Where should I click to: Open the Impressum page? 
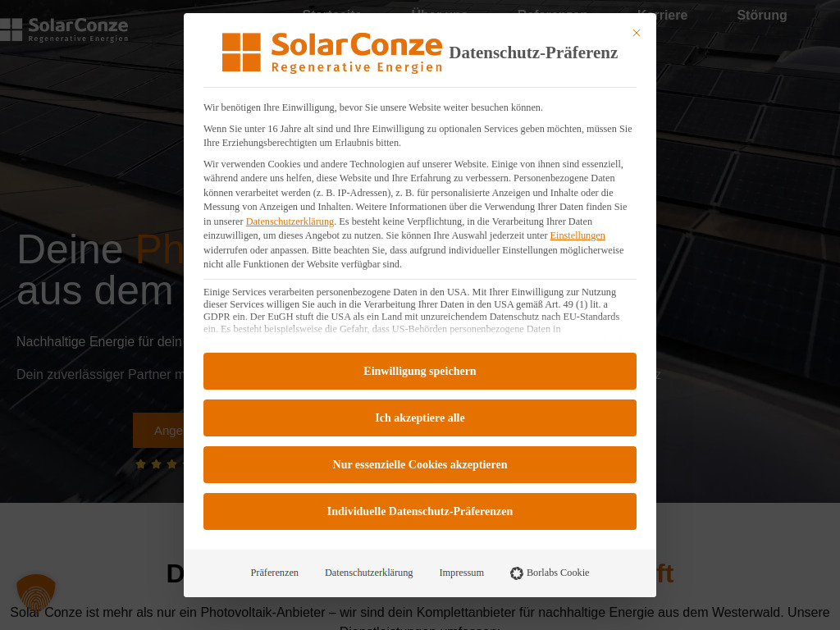(461, 573)
